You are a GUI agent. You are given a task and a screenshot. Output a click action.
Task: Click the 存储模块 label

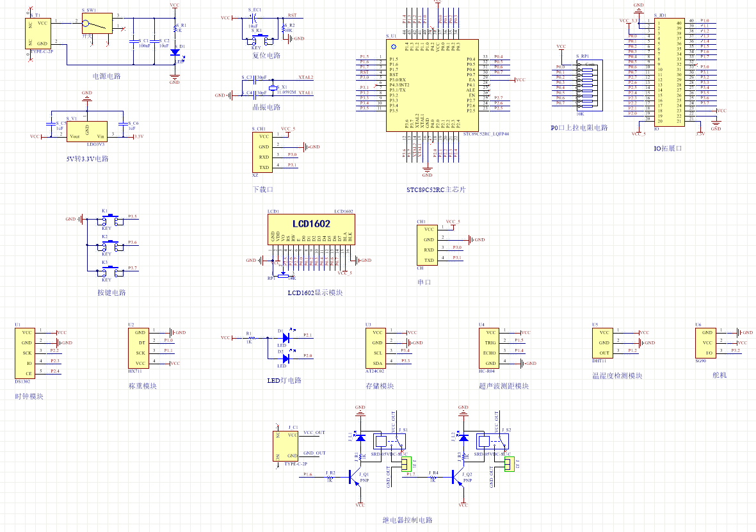(x=380, y=386)
